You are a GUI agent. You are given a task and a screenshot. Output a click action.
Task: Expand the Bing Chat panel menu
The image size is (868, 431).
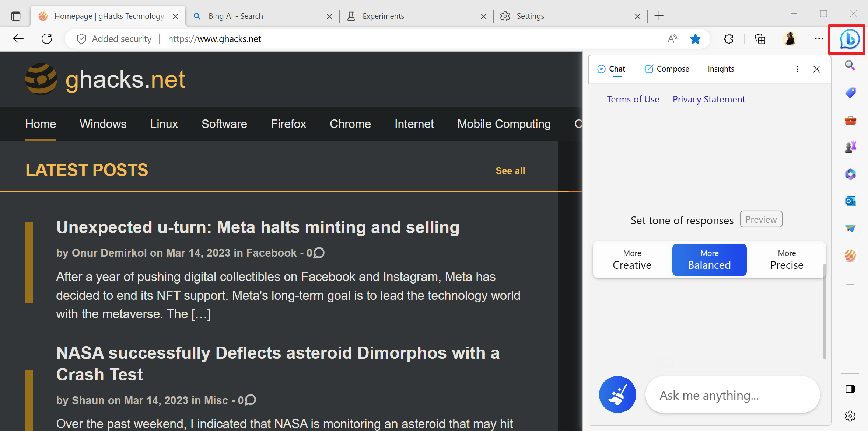[797, 69]
